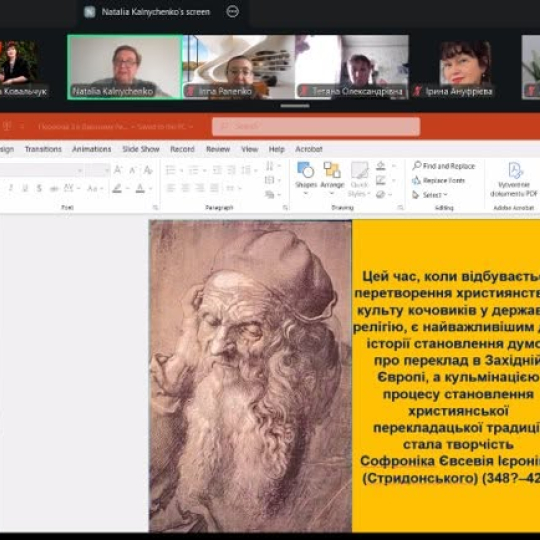The image size is (540, 540).
Task: Click the Increase Font Size icon
Action: [118, 170]
